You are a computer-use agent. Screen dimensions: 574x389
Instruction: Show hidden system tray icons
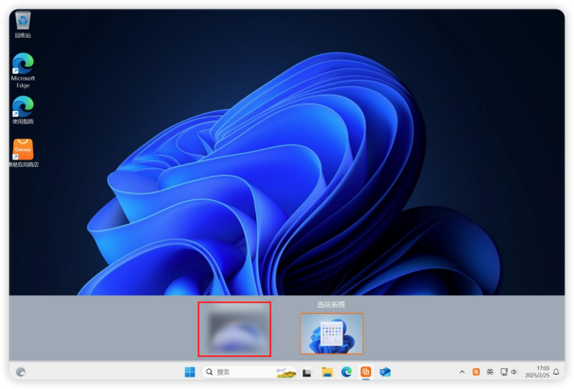(x=462, y=372)
